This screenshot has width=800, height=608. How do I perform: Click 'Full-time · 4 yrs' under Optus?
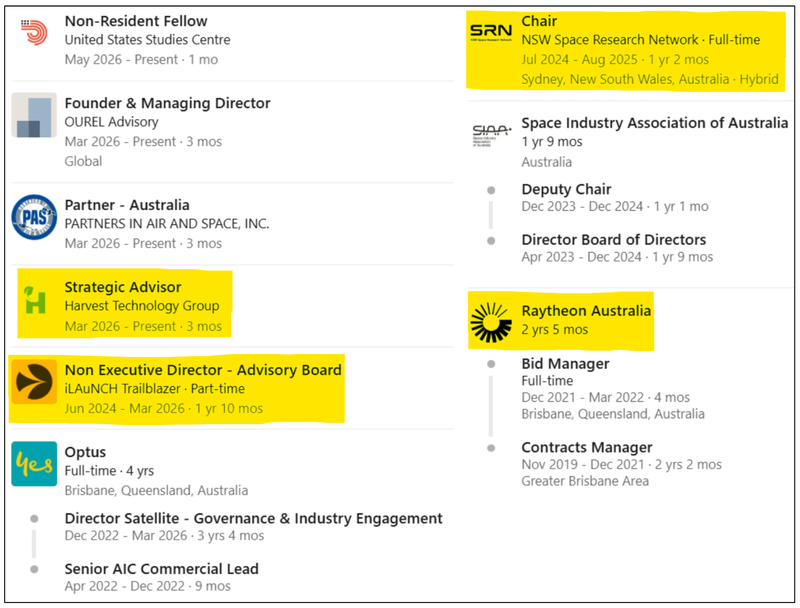pyautogui.click(x=109, y=471)
